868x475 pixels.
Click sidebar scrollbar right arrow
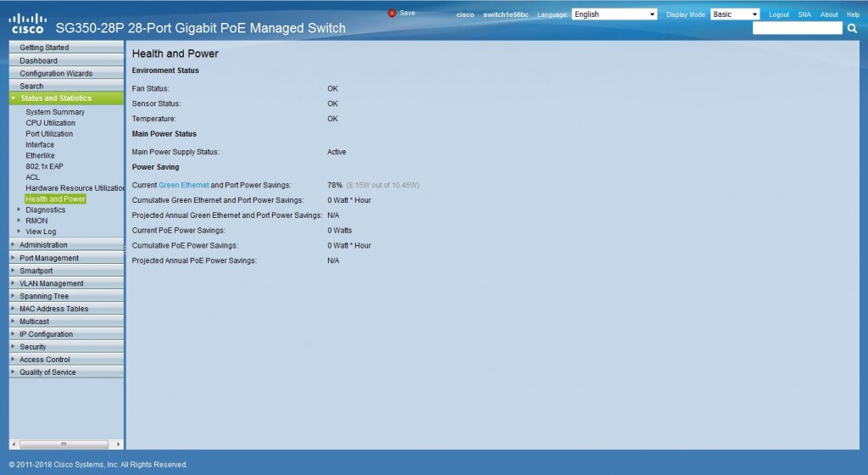point(118,444)
